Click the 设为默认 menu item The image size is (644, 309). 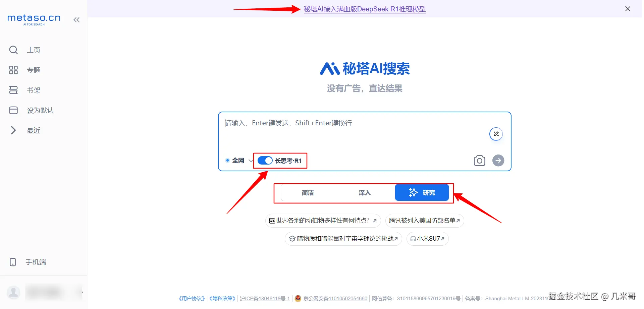(x=40, y=110)
